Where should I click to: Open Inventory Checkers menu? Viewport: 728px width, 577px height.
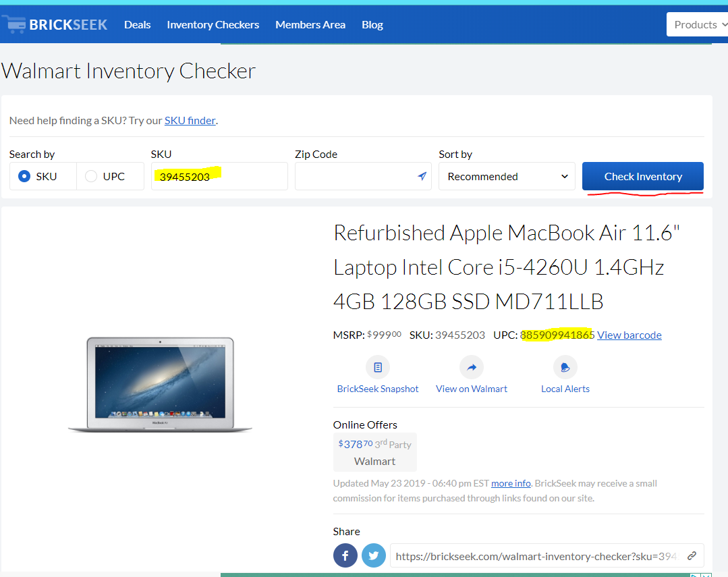213,24
